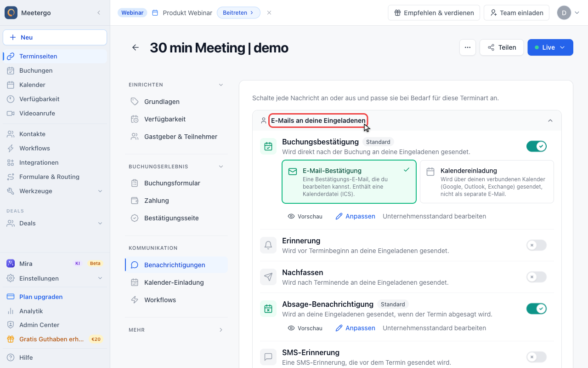Click the Plan upgraden link
588x368 pixels.
[41, 297]
